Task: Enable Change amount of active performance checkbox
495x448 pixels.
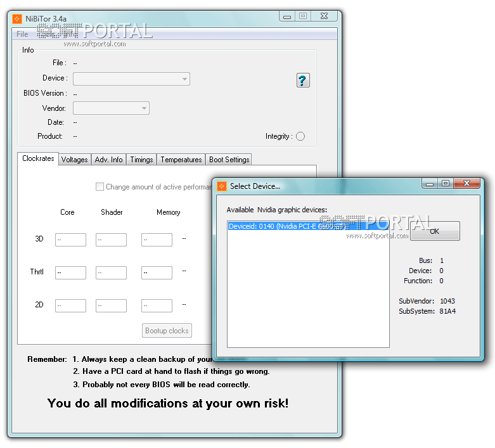Action: [x=100, y=186]
